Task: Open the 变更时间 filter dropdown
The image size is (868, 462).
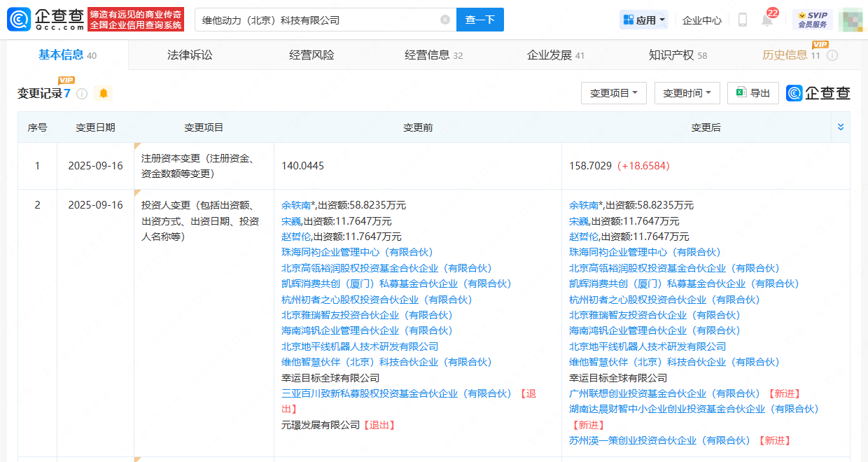Action: (687, 93)
